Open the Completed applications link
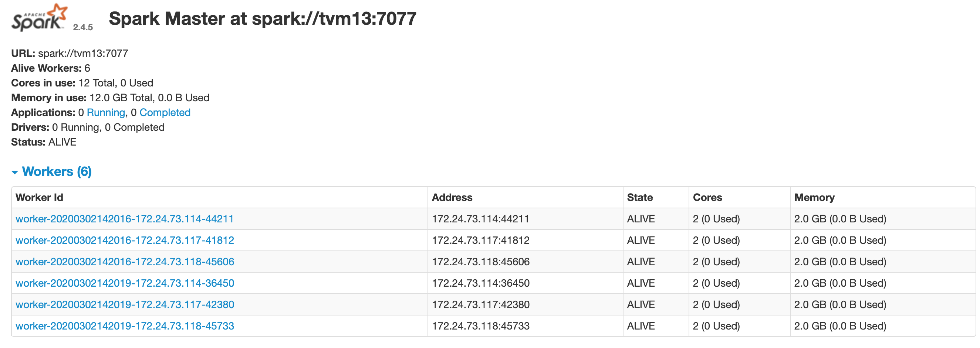The height and width of the screenshot is (348, 980). [165, 112]
